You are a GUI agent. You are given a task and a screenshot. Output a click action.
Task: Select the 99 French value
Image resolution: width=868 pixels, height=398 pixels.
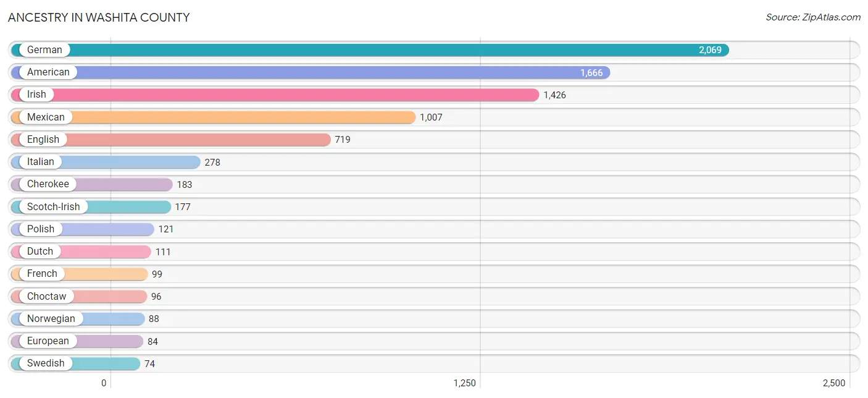157,274
